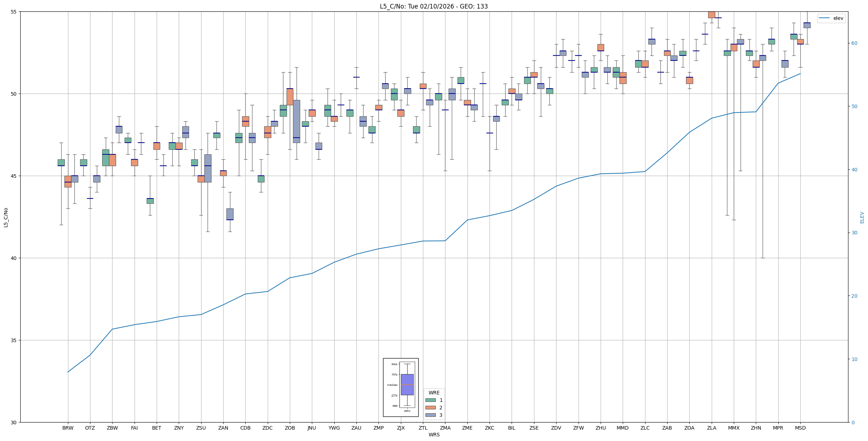The width and height of the screenshot is (868, 441).
Task: Click the blue-gray WRE 3 legend swatch
Action: click(430, 415)
